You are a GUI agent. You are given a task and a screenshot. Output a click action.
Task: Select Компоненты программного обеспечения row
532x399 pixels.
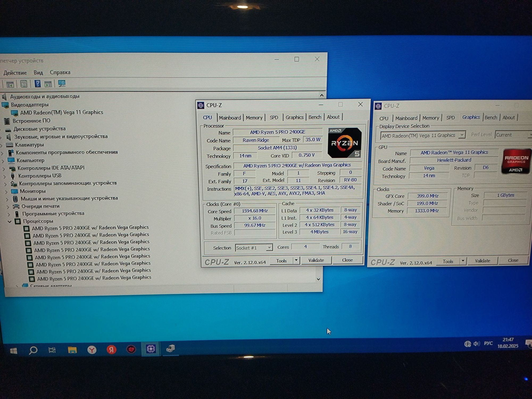pyautogui.click(x=66, y=152)
